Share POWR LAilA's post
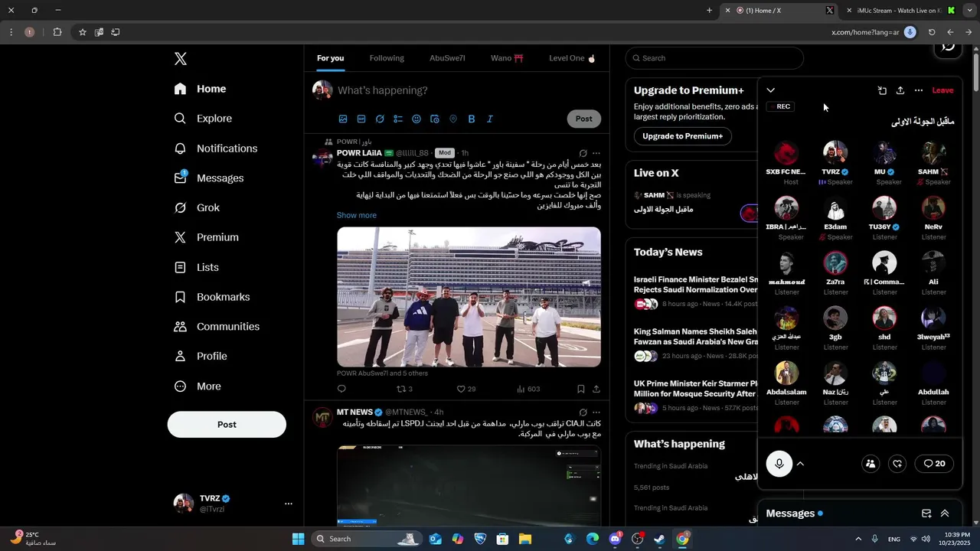The height and width of the screenshot is (551, 980). 596,389
